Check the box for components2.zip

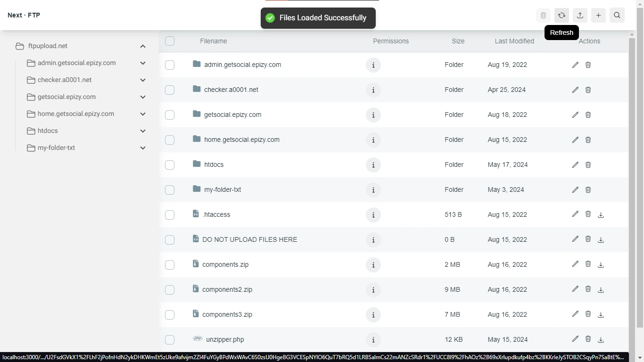pyautogui.click(x=170, y=290)
